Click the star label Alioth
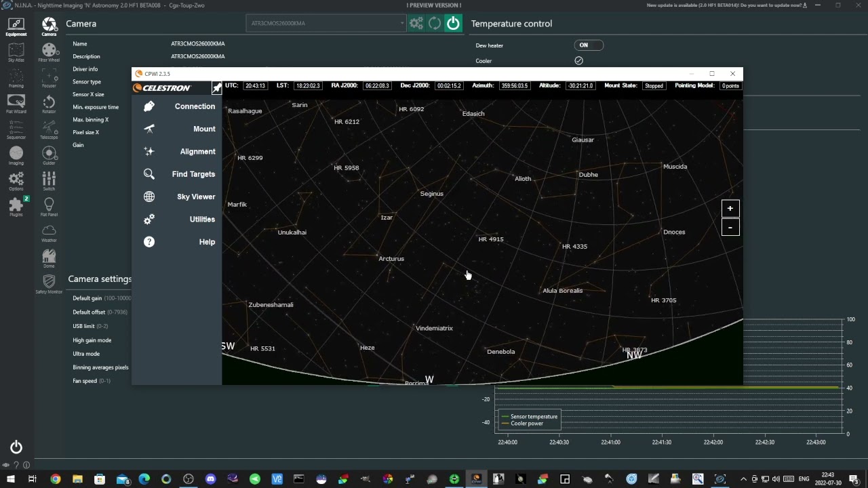Screen dimensions: 868x488 point(523,179)
